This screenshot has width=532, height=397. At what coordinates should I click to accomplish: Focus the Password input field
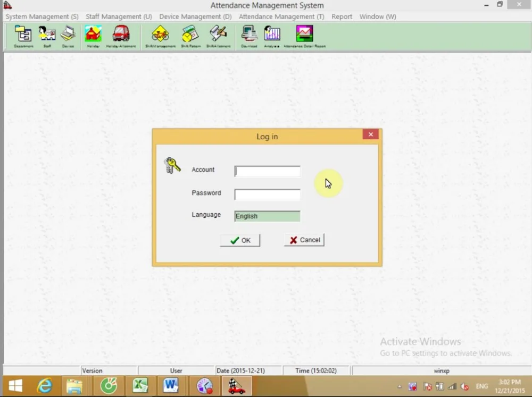point(268,195)
